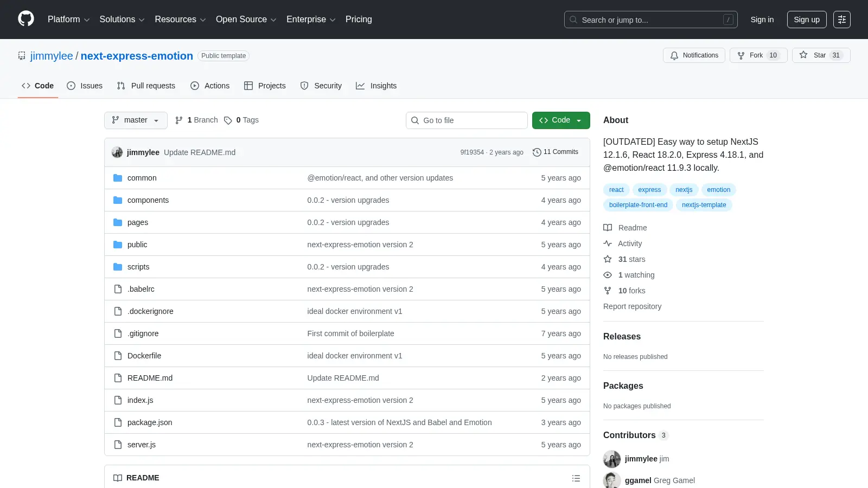Click the ggamel contributor avatar
This screenshot has height=488, width=868.
612,480
